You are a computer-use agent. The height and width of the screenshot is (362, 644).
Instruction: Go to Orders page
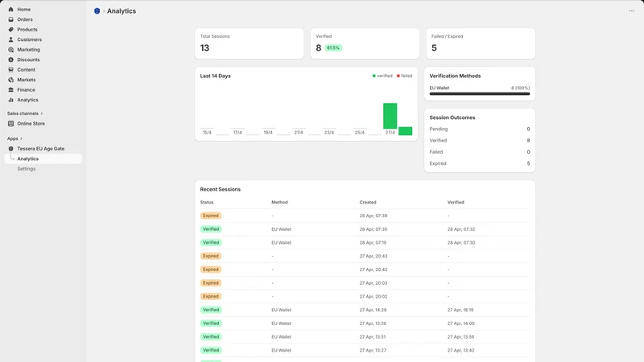pos(25,19)
